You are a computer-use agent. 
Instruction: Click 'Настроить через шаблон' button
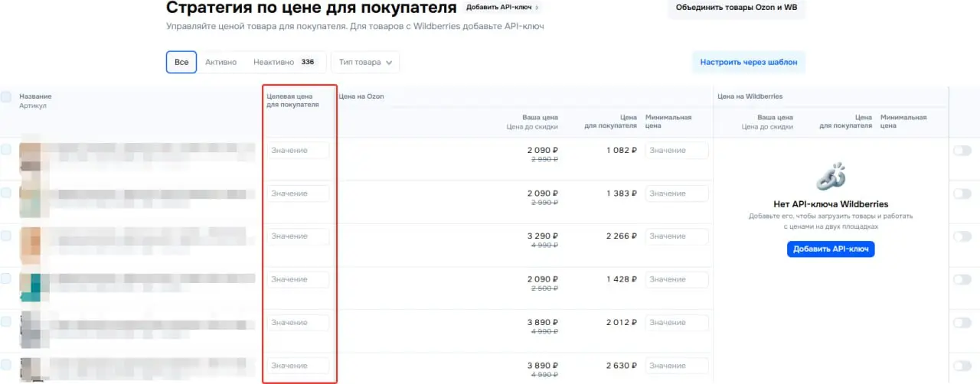click(x=749, y=62)
